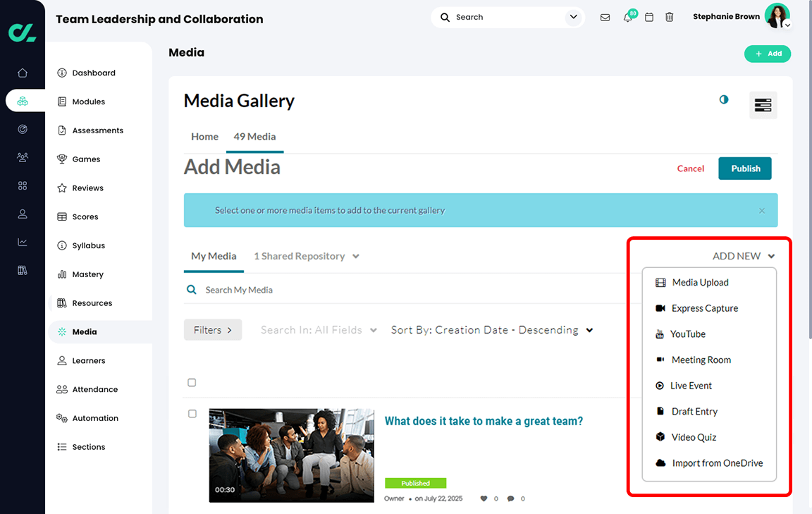
Task: Collapse the ADD NEW dropdown
Action: coord(744,256)
